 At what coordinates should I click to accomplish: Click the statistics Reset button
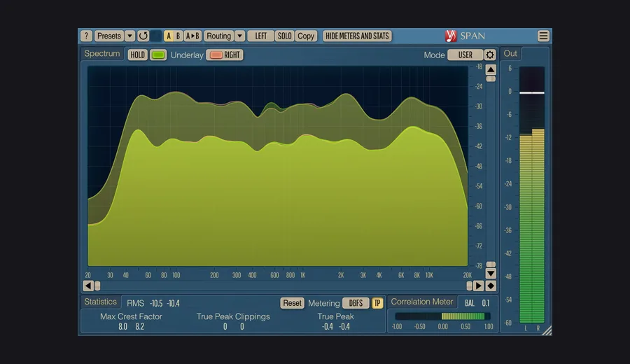292,303
